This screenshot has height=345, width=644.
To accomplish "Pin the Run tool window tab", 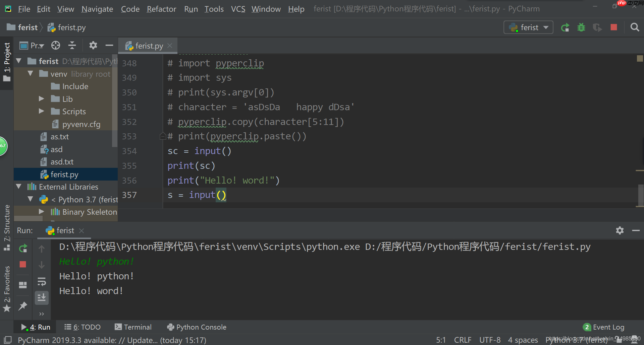I will 23,306.
